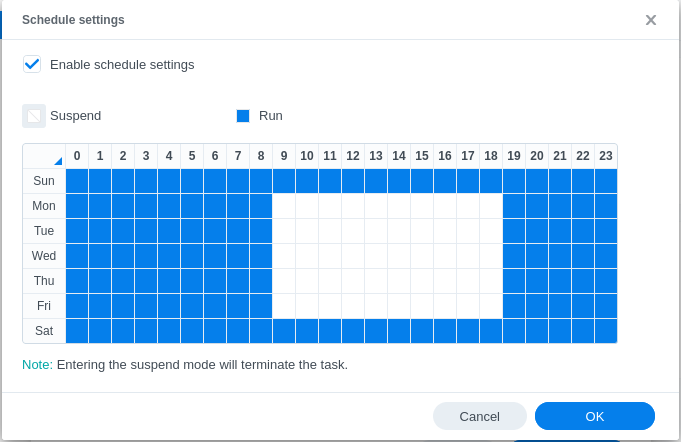Select the Wed row header

44,256
